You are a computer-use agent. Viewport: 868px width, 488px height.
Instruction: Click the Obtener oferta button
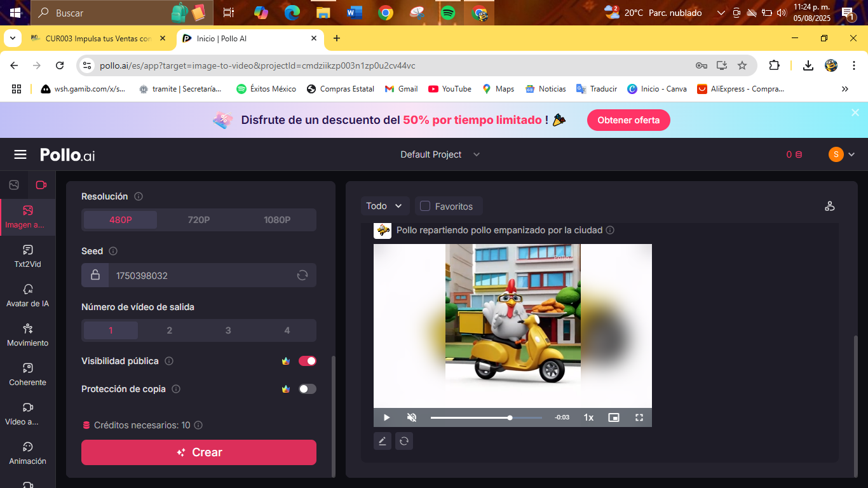[628, 120]
